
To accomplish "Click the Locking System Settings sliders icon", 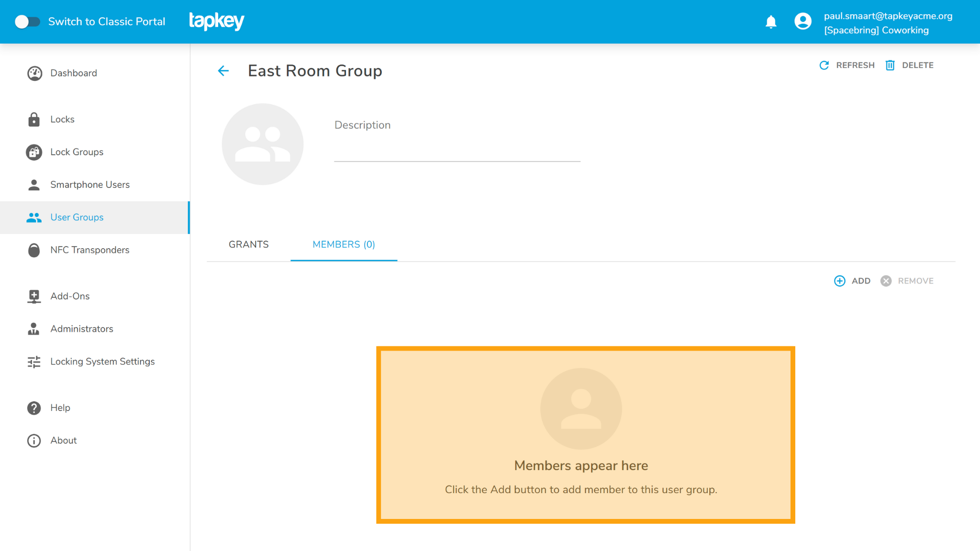I will [x=34, y=362].
